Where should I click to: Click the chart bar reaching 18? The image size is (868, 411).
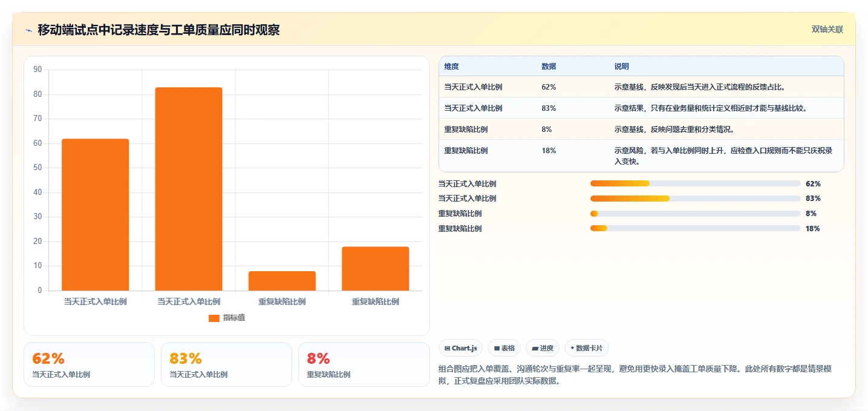coord(376,269)
